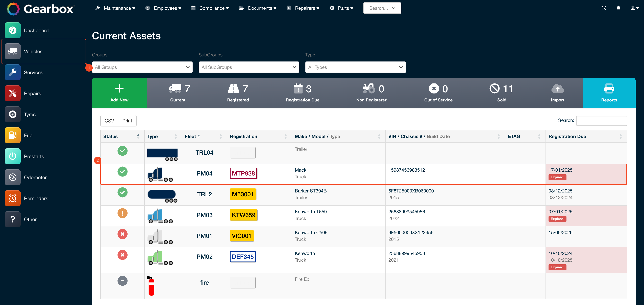This screenshot has width=644, height=305.
Task: Switch to the Reports tab
Action: tap(609, 93)
